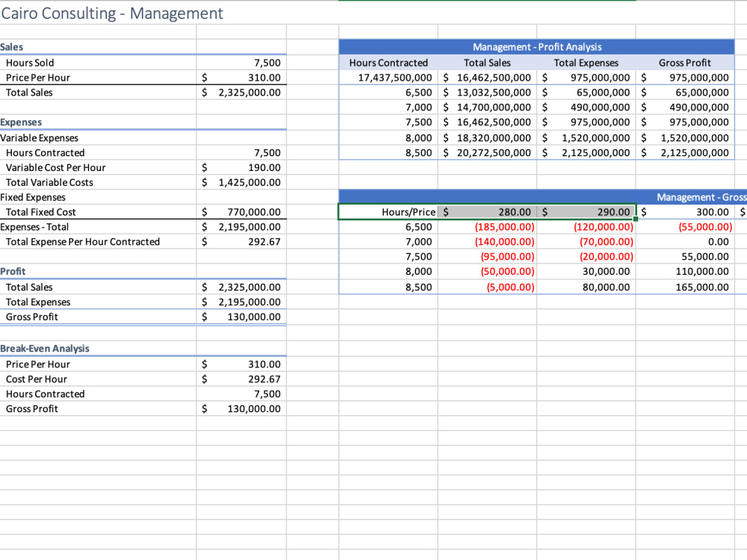747x560 pixels.
Task: Click the 1,520,000,000 Total Expenses cell
Action: click(586, 138)
